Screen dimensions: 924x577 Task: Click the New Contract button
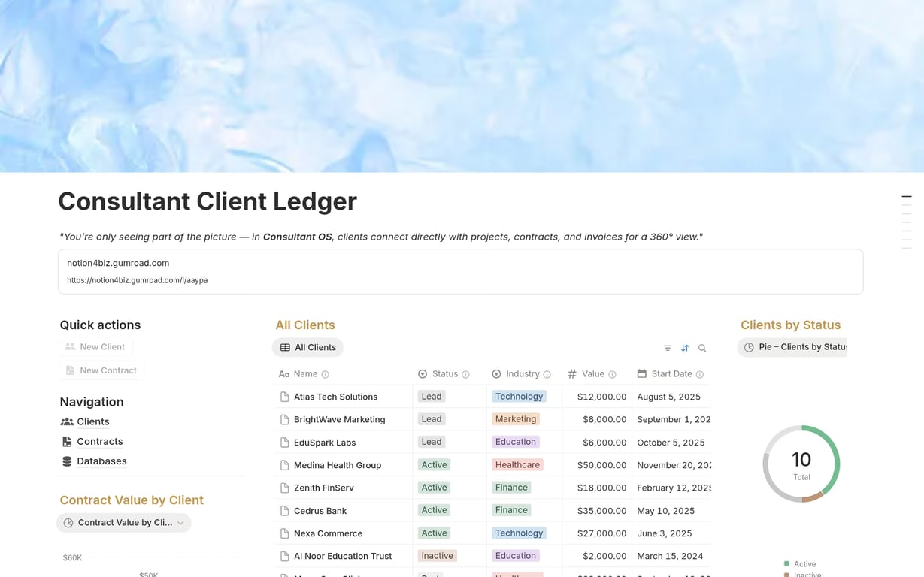coord(101,370)
